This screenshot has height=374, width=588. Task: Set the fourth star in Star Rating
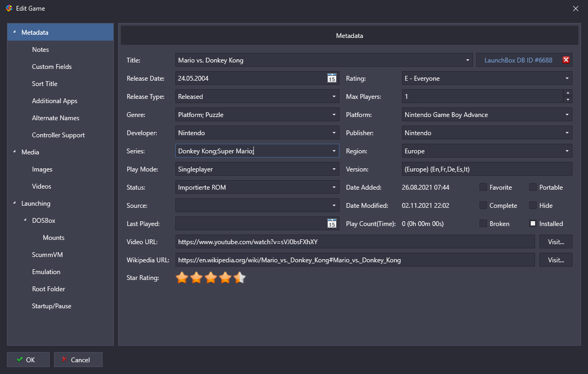[225, 278]
